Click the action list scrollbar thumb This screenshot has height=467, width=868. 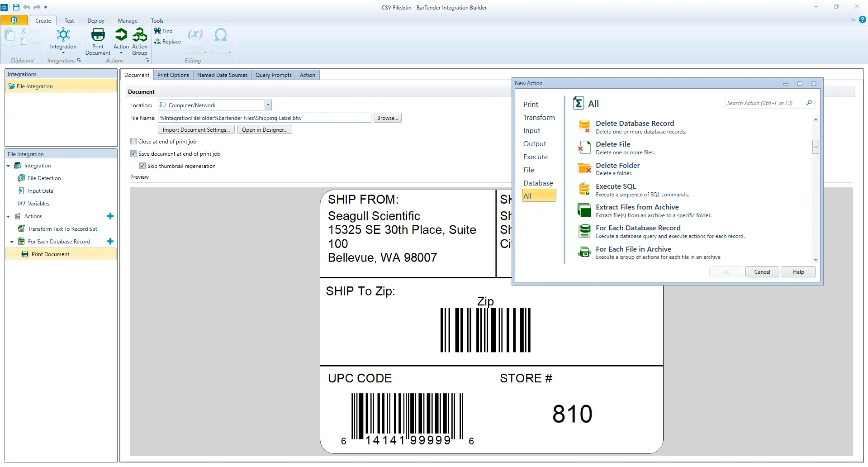pos(816,147)
